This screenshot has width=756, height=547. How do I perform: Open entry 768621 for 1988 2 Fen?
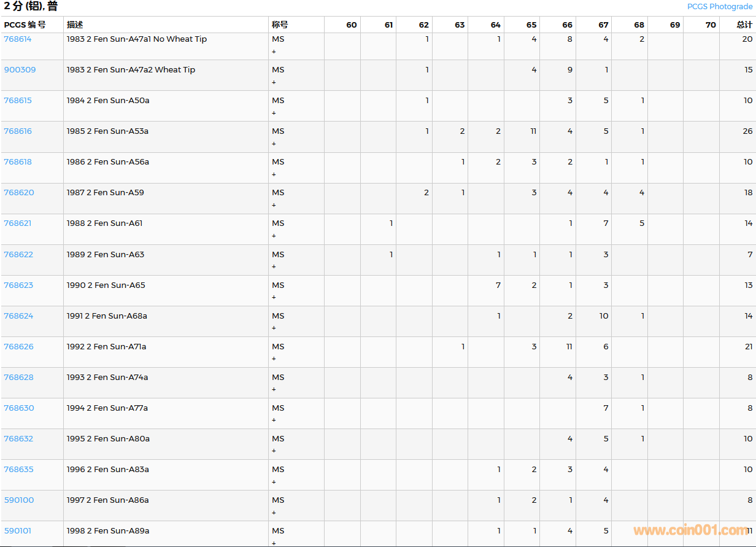tap(18, 223)
